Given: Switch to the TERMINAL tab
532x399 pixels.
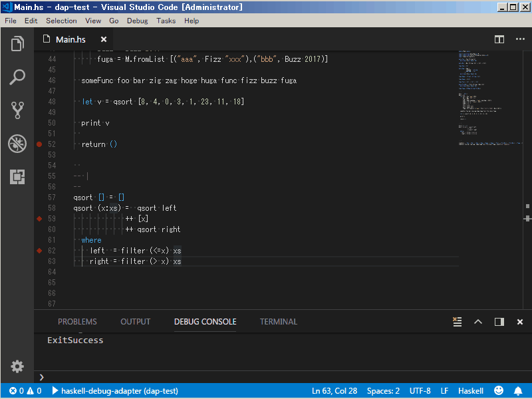Looking at the screenshot, I should [x=278, y=321].
